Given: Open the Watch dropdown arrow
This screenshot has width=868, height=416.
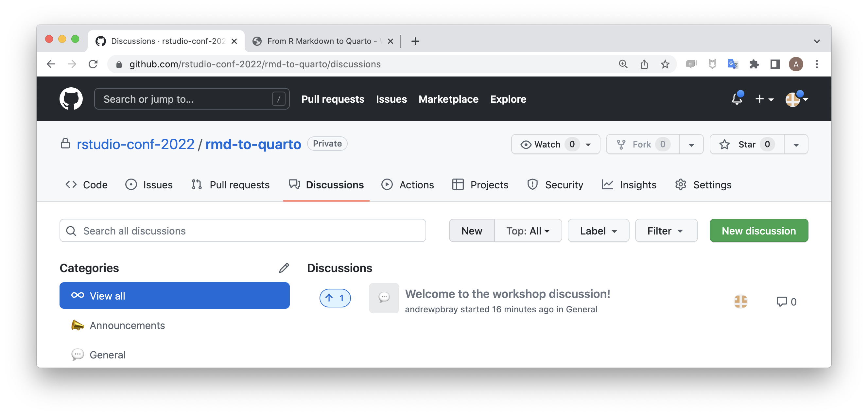Looking at the screenshot, I should pos(588,144).
